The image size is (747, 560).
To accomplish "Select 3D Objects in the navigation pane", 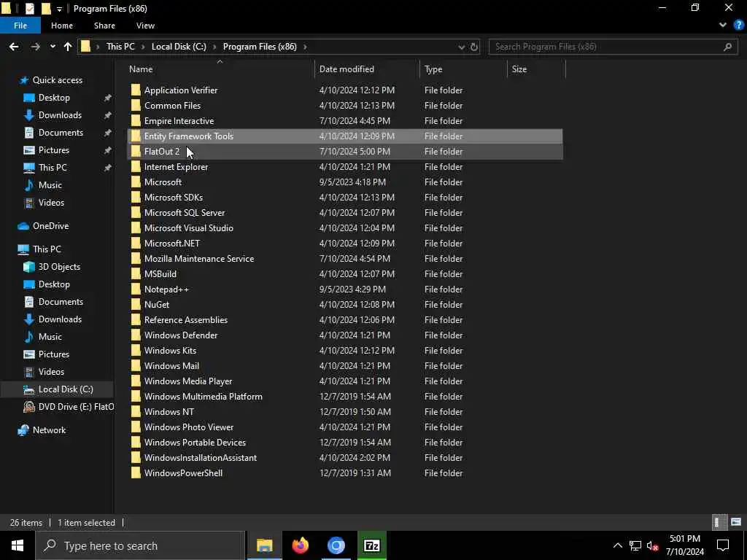I will pos(59,267).
